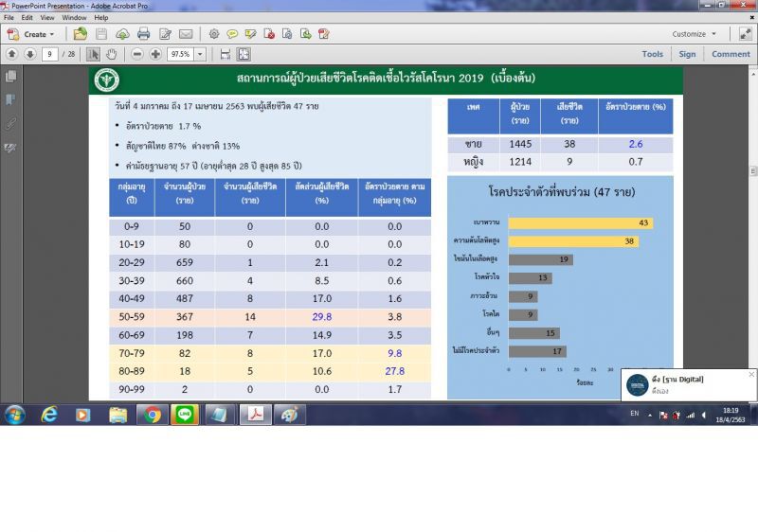Switch to read mode expand icon

point(745,34)
